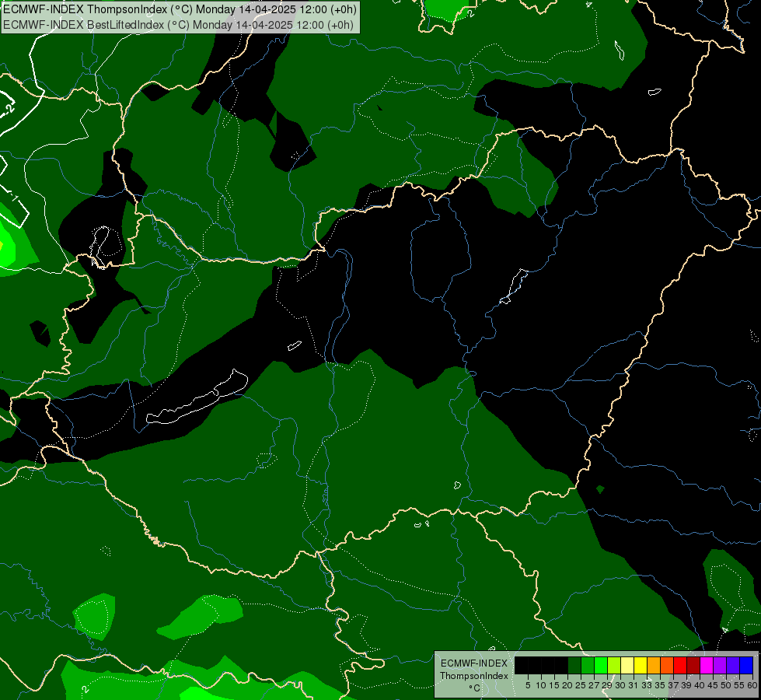
Task: Click the °C unit label in legend
Action: 475,688
